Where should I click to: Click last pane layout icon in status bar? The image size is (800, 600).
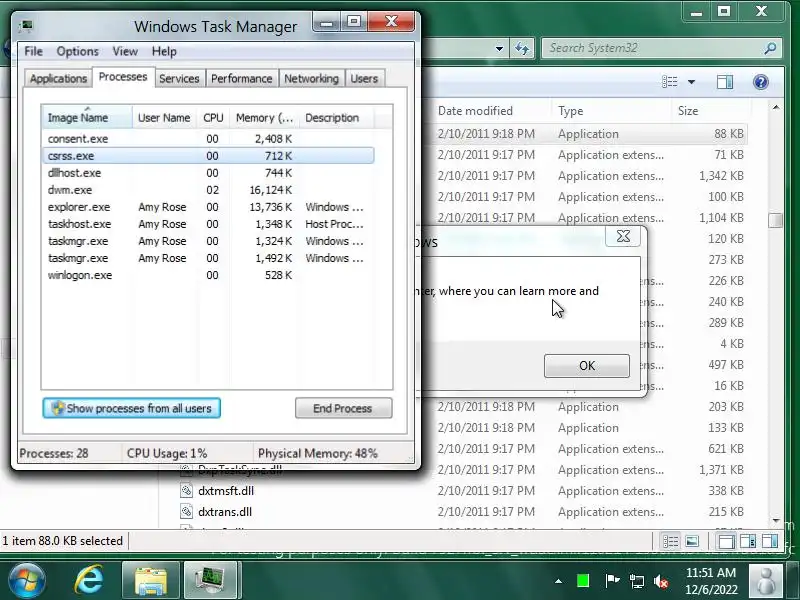[x=770, y=541]
